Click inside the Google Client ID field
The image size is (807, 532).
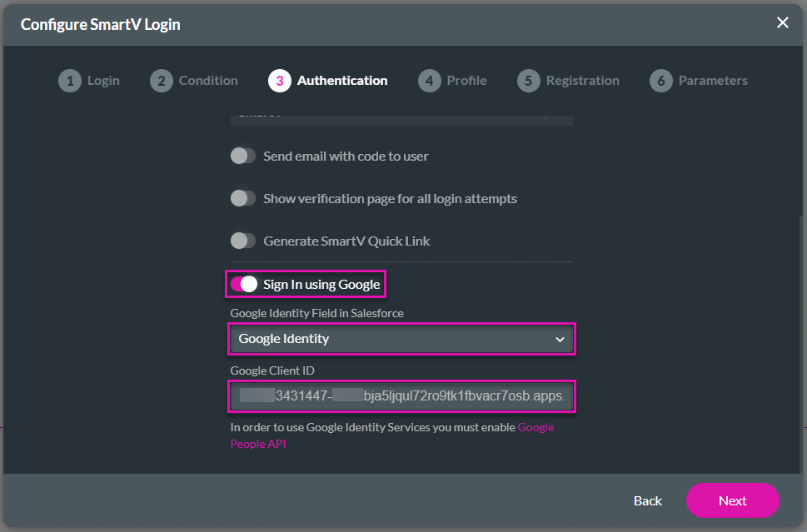[401, 396]
